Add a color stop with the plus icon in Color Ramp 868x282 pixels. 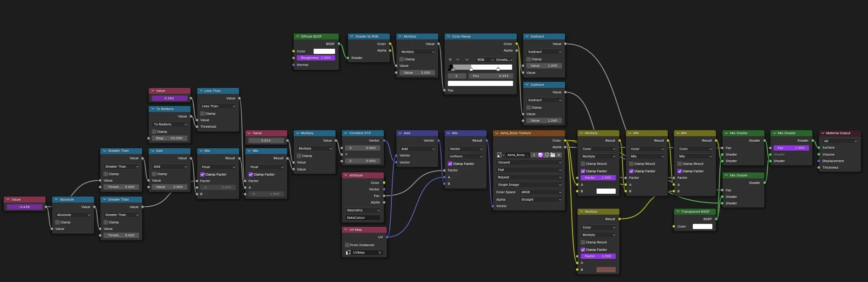[x=450, y=59]
